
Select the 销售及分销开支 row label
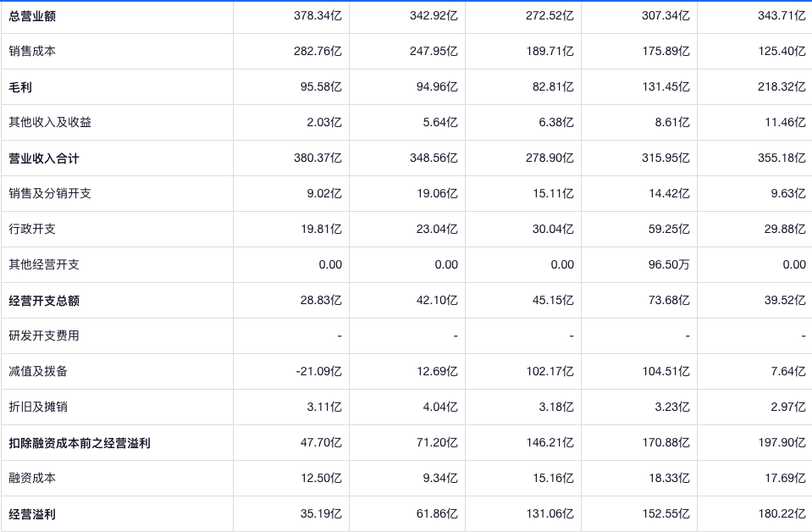50,194
